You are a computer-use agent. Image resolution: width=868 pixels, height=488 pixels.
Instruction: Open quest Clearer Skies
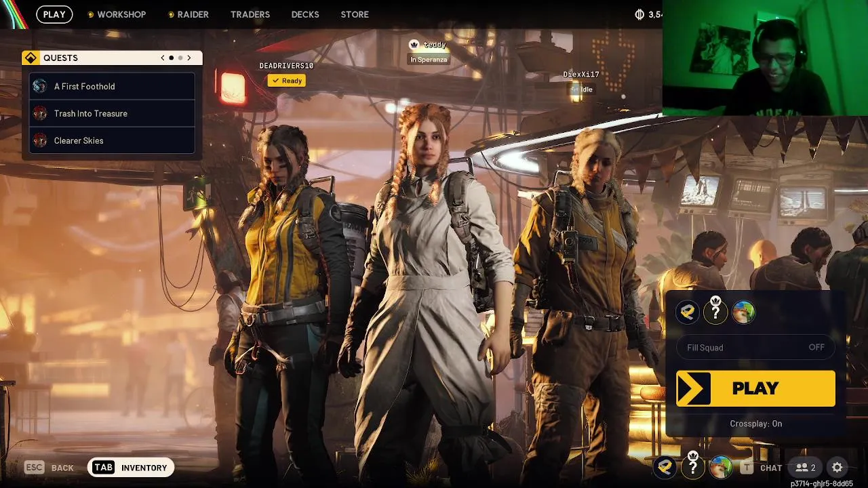tap(113, 140)
